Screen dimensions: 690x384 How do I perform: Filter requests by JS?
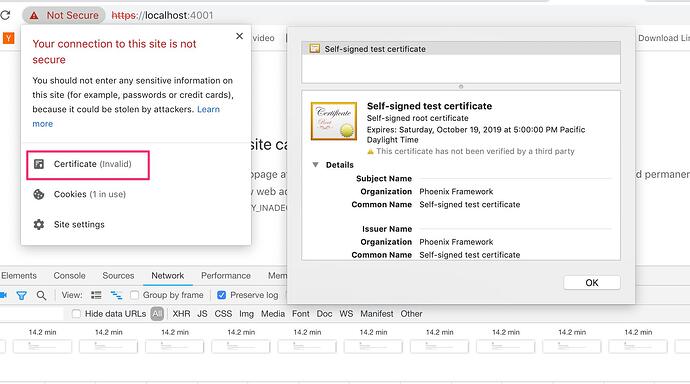pyautogui.click(x=202, y=314)
